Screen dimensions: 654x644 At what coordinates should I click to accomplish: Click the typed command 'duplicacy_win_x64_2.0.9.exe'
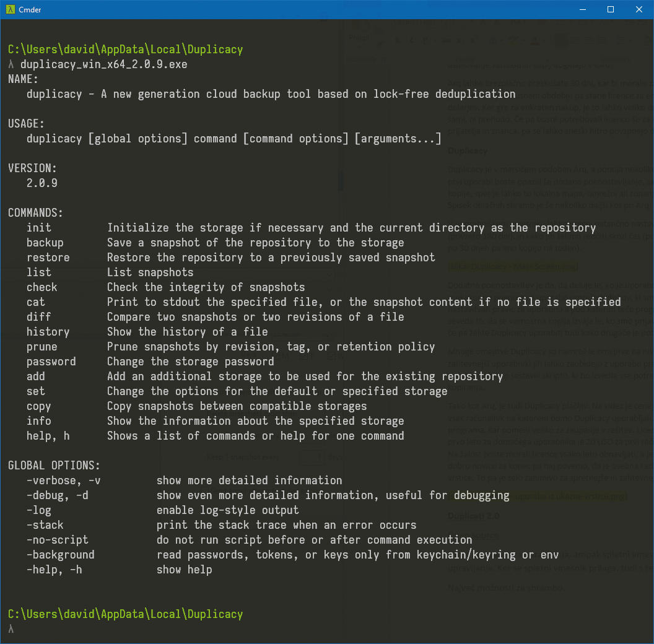(x=104, y=64)
